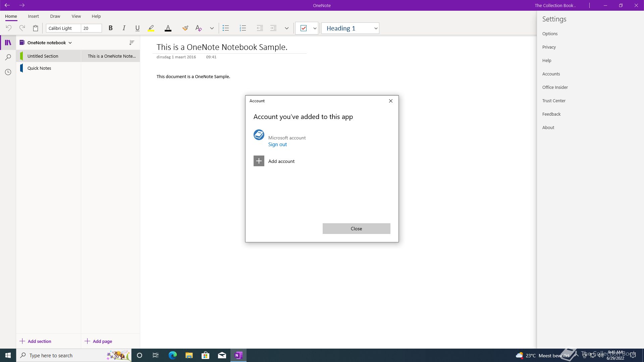Toggle Underline formatting
Viewport: 644px width, 362px height.
click(x=137, y=28)
